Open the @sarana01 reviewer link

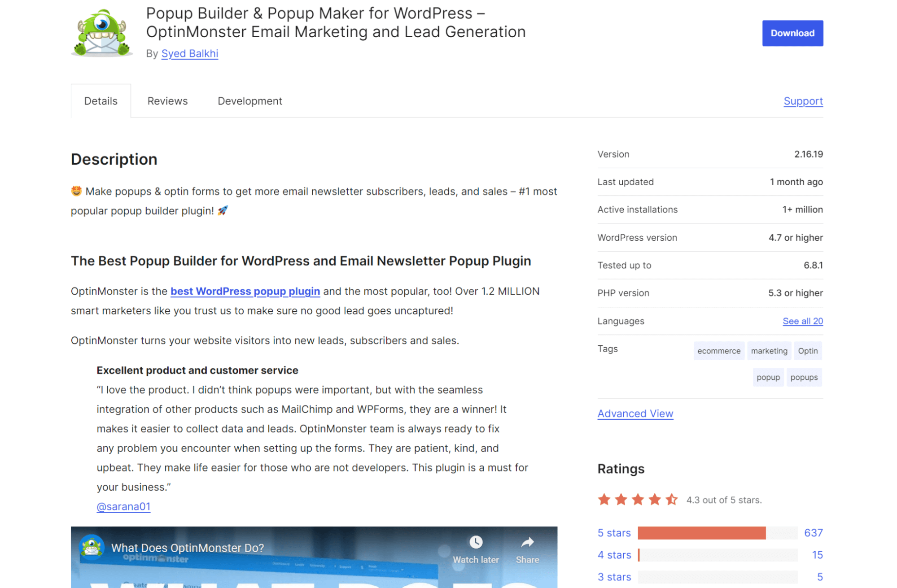click(x=123, y=506)
